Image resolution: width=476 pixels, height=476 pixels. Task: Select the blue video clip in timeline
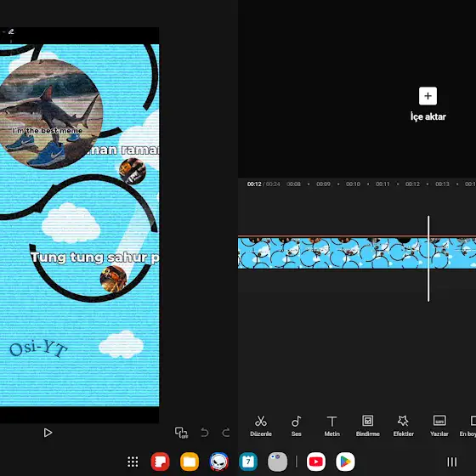tap(357, 253)
